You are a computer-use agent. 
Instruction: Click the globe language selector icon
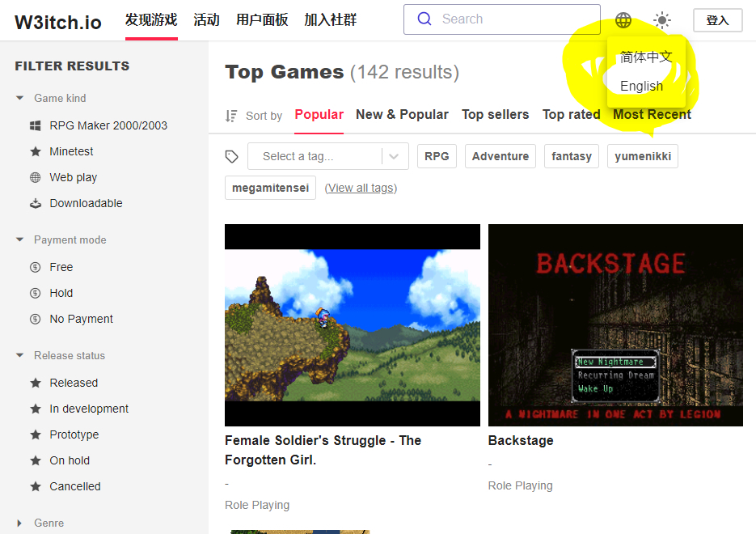(x=623, y=20)
